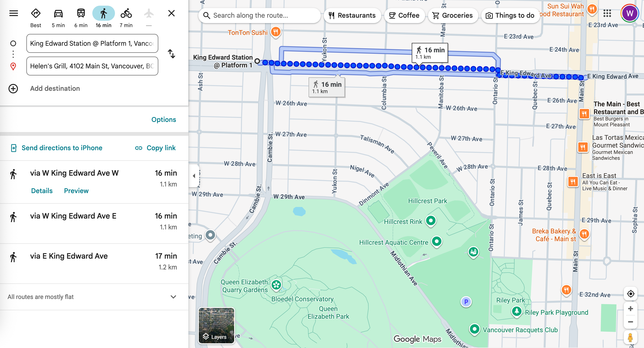
Task: Open the Layers thumbnail
Action: (216, 325)
